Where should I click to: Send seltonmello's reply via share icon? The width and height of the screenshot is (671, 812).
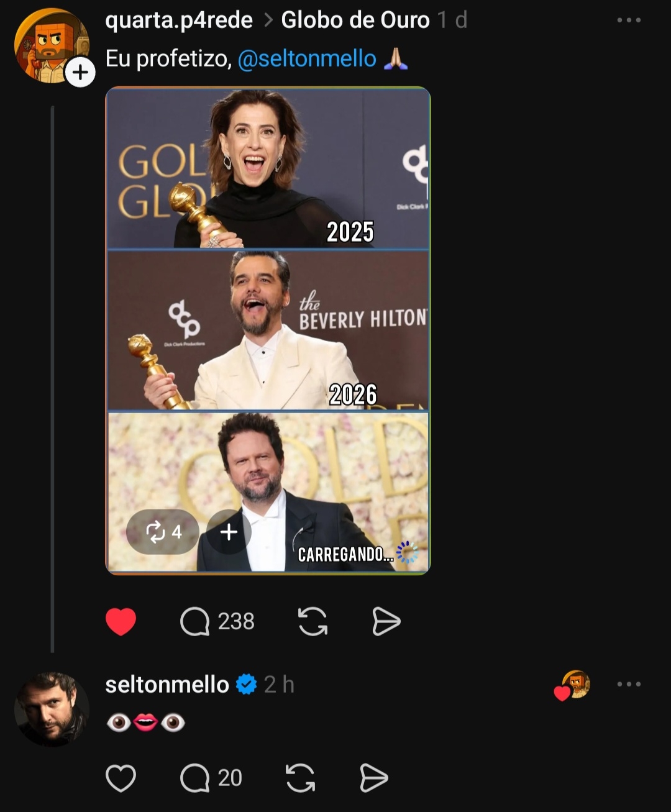tap(374, 778)
